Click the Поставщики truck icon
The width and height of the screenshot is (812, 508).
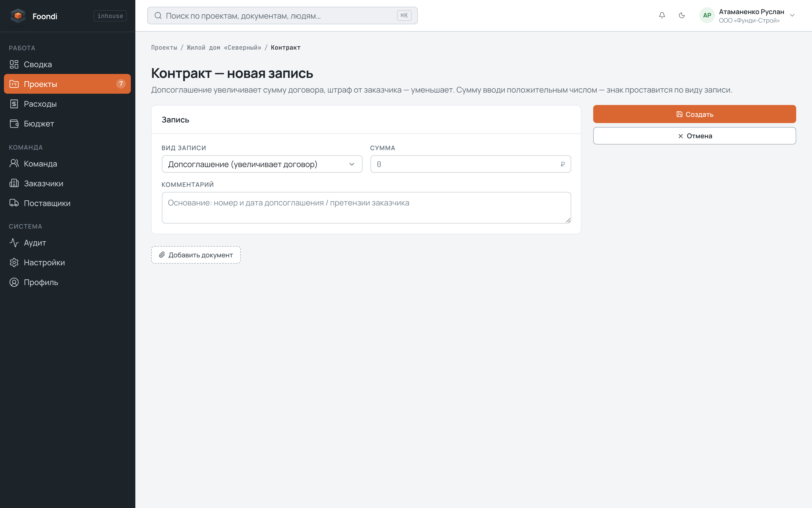(14, 203)
